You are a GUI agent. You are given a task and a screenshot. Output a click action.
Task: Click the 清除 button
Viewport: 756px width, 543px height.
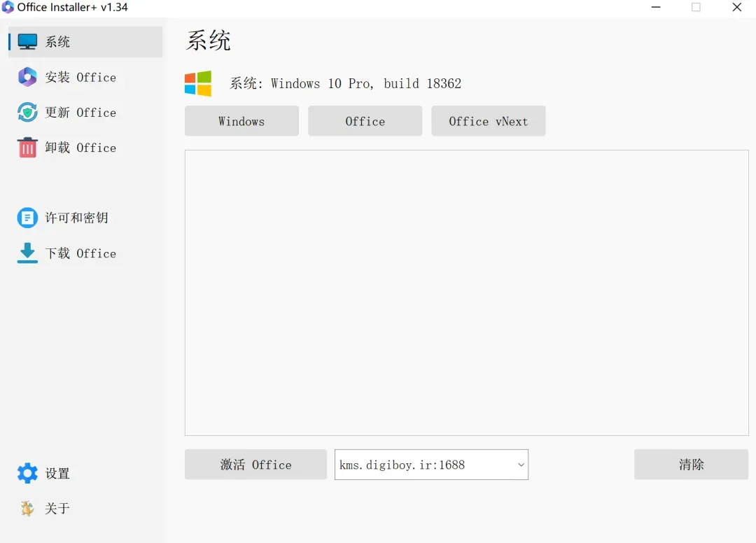point(691,465)
